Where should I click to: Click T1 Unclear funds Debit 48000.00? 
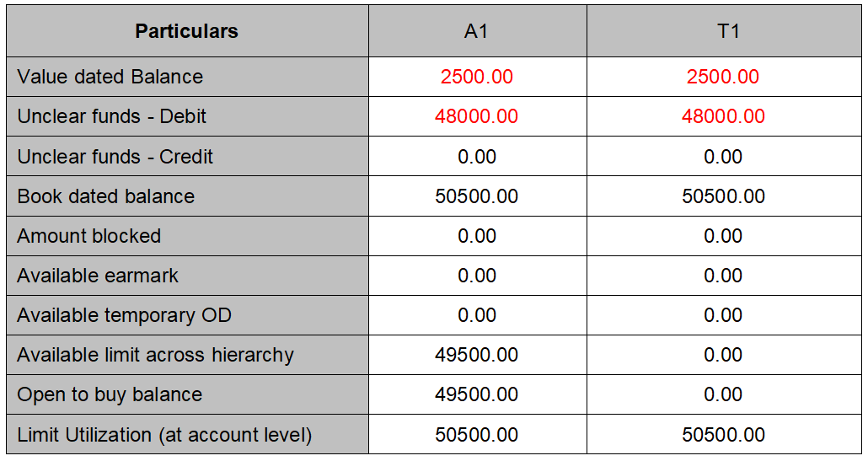click(x=723, y=116)
